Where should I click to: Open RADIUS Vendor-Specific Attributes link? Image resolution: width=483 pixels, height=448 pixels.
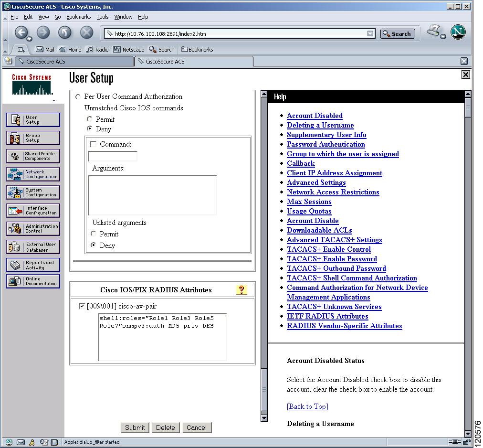(x=345, y=326)
